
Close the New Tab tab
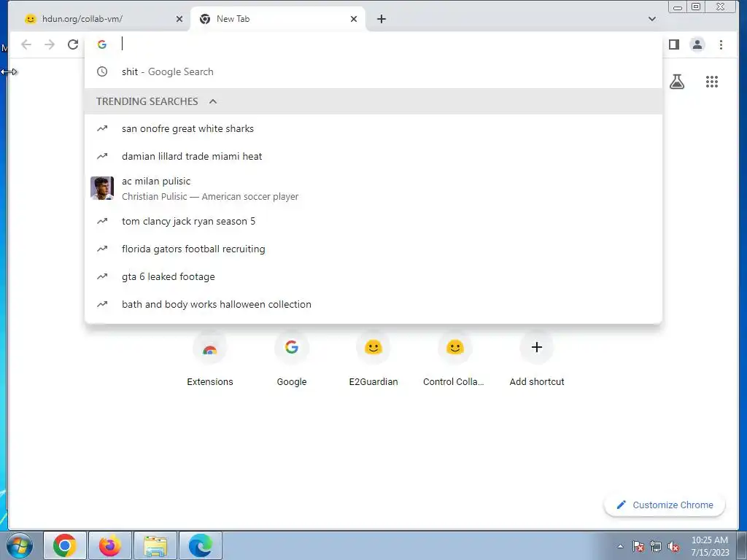click(x=354, y=19)
